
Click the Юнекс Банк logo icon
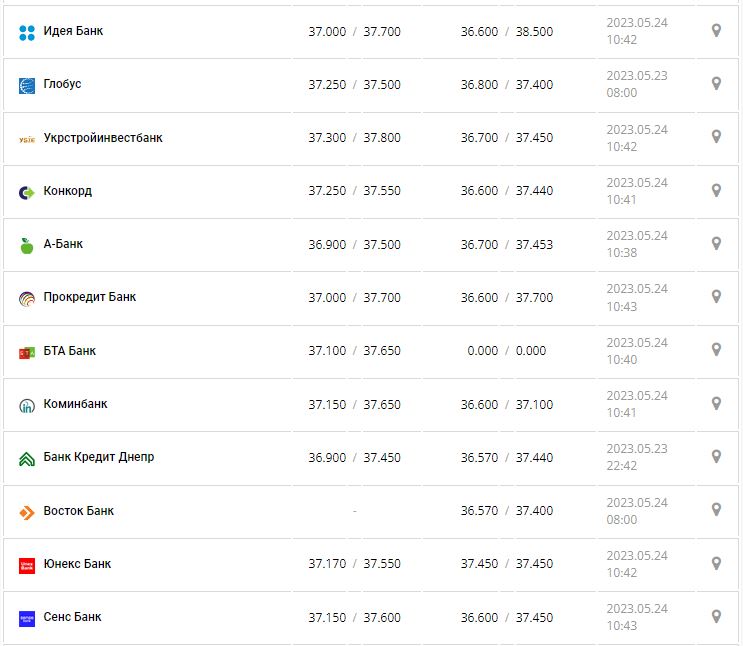coord(27,565)
